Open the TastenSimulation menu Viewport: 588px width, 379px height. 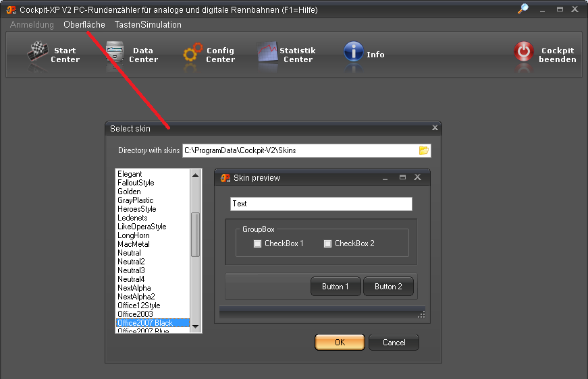click(x=148, y=25)
